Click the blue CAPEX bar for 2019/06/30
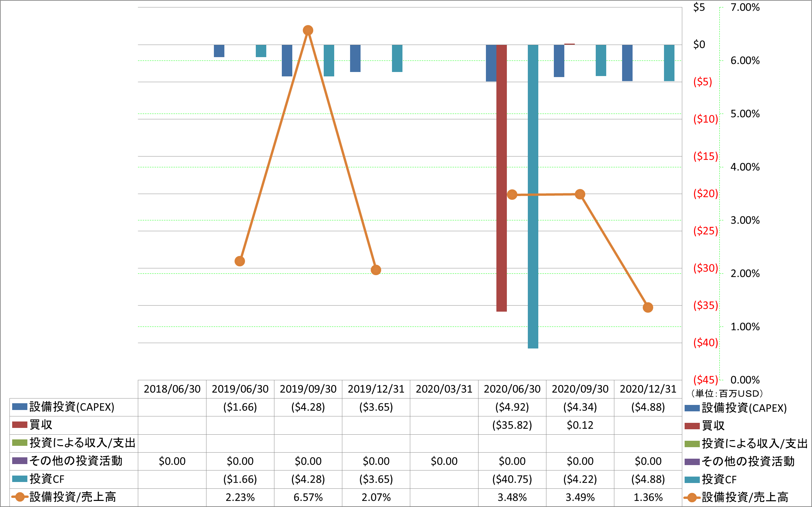The image size is (812, 507). tap(219, 51)
